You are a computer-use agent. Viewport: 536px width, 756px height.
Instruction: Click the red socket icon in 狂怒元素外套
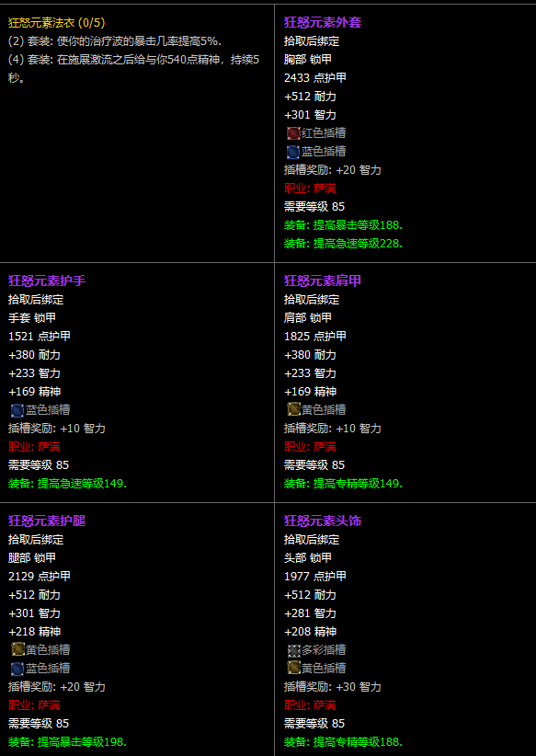[x=293, y=133]
